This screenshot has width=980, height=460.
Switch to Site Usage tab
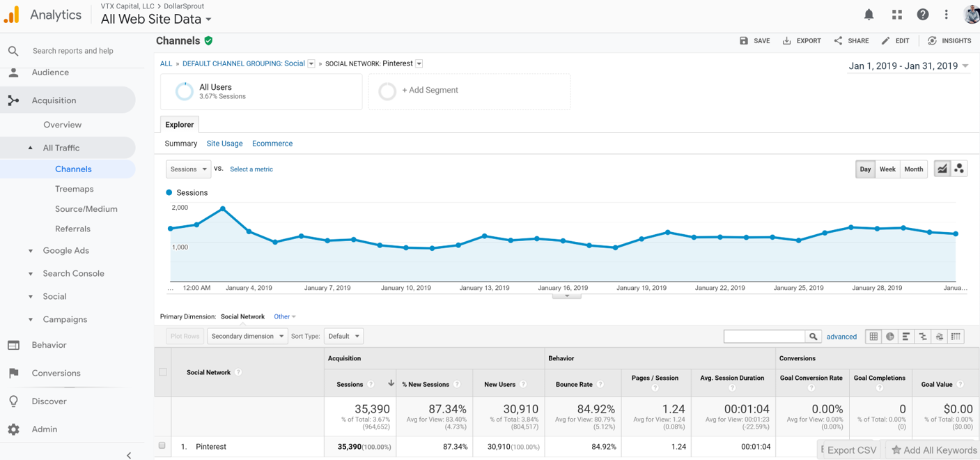224,144
